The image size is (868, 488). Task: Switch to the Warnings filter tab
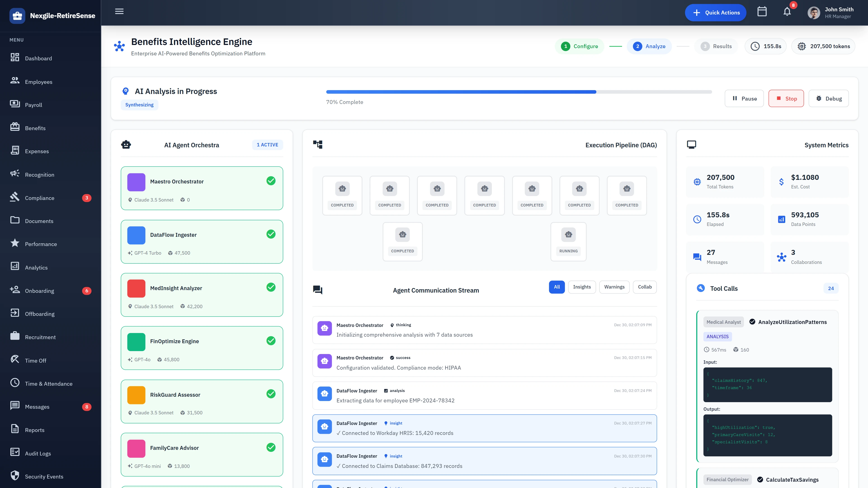coord(614,287)
